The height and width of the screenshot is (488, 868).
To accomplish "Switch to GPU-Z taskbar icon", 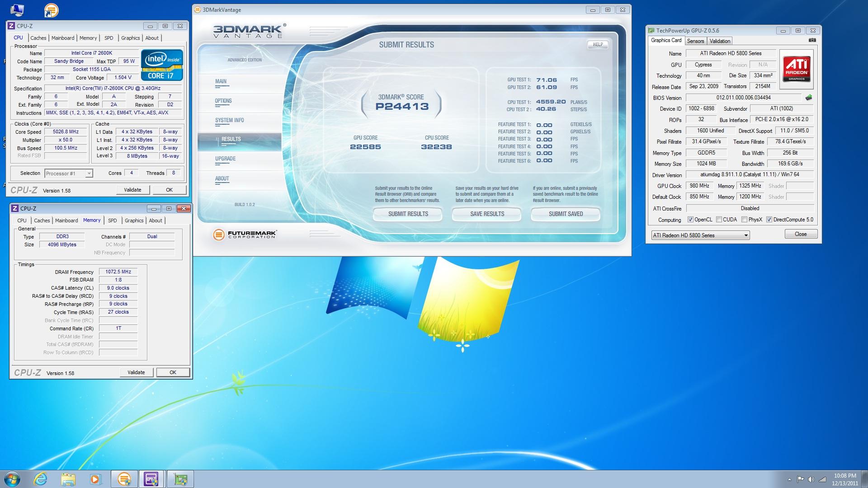I will tap(180, 479).
